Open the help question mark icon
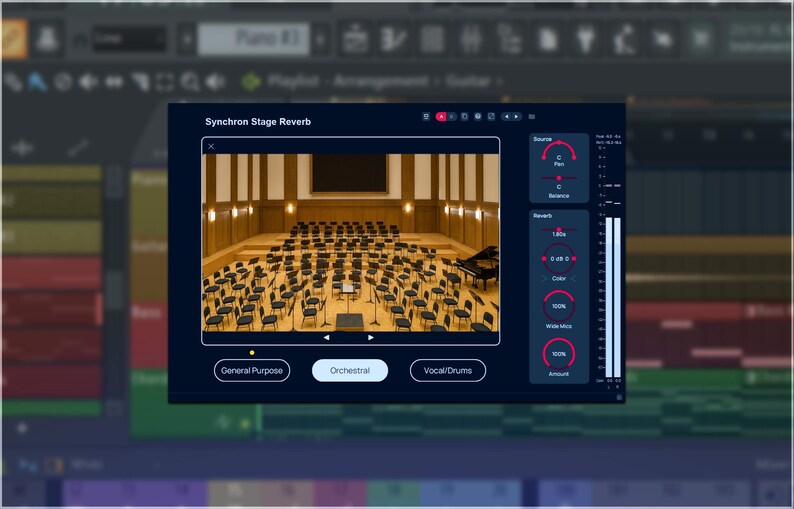 tap(478, 116)
